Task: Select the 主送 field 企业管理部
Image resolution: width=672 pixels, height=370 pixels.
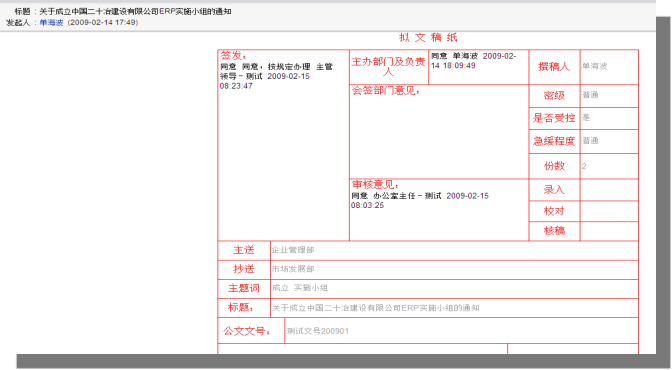Action: (454, 250)
